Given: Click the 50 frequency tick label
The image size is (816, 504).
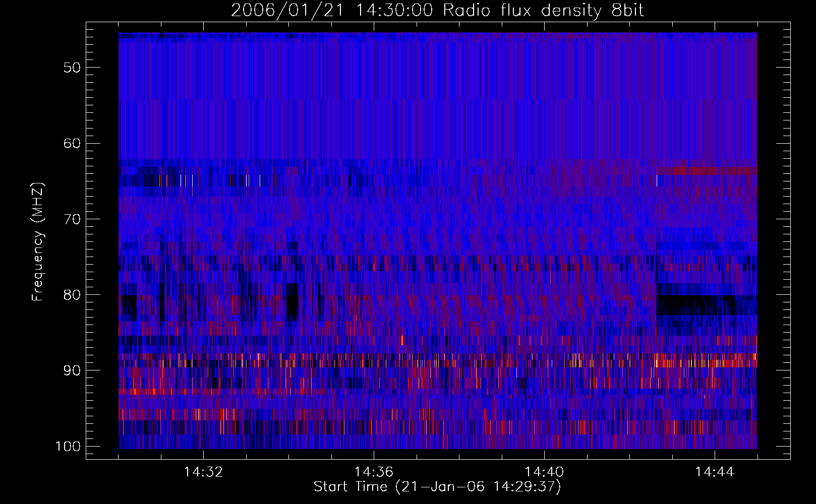Looking at the screenshot, I should coord(72,68).
